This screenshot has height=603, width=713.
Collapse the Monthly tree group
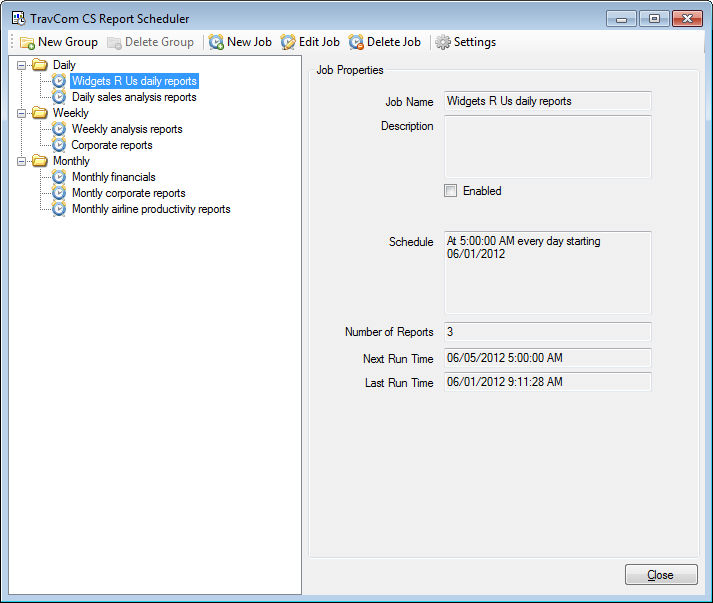[x=22, y=161]
